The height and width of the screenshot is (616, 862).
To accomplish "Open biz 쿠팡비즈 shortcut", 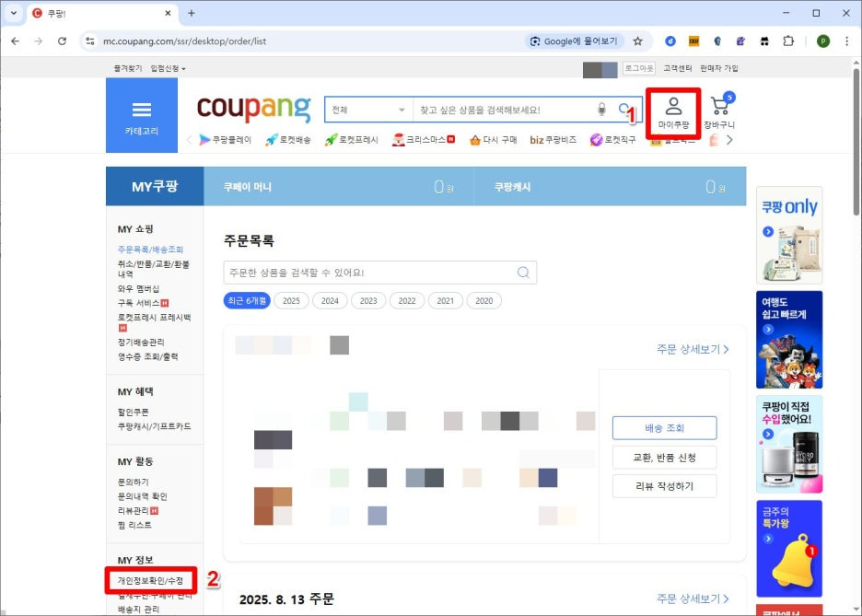I will click(x=553, y=140).
